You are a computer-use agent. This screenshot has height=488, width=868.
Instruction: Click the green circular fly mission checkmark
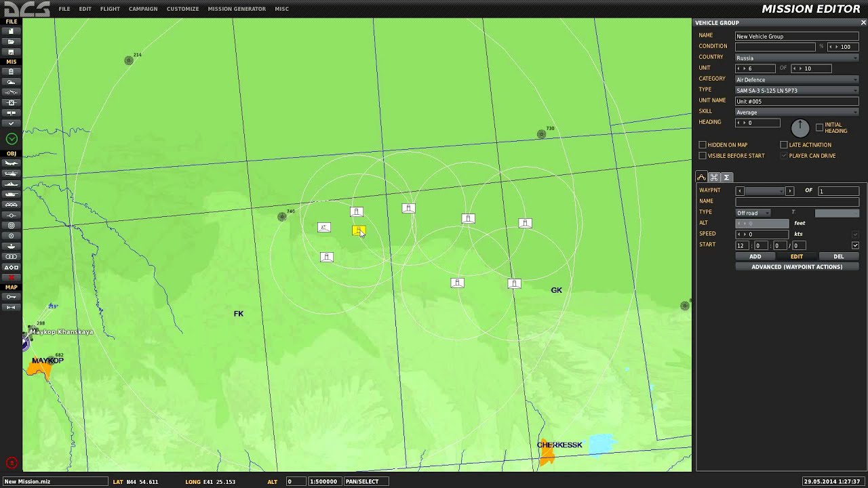(12, 139)
